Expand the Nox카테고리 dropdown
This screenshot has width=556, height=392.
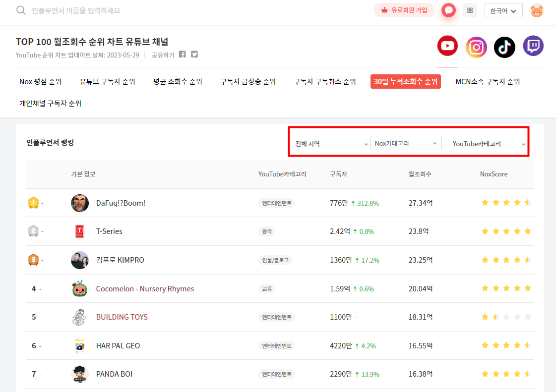(x=406, y=143)
